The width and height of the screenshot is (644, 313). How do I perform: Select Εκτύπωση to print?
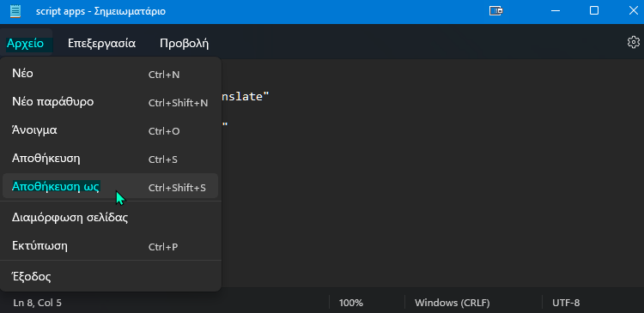[110, 246]
